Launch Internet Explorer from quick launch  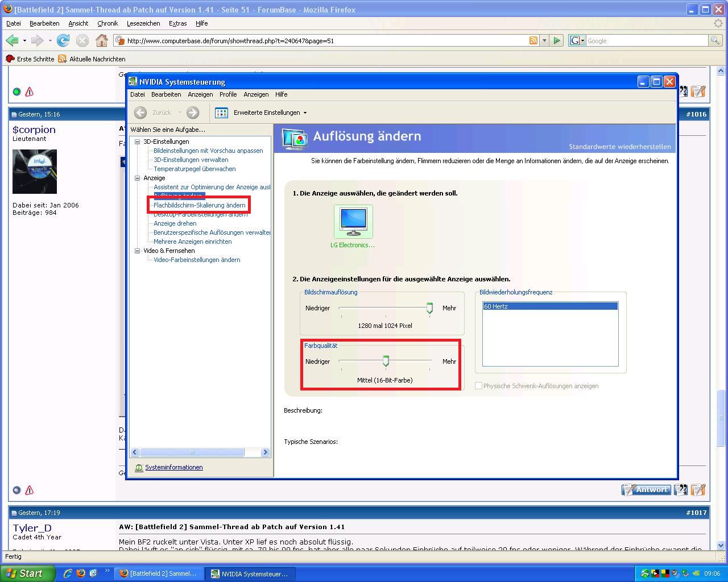click(x=67, y=573)
